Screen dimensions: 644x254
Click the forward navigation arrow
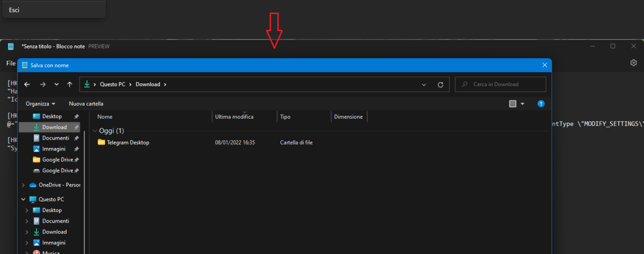coord(42,85)
